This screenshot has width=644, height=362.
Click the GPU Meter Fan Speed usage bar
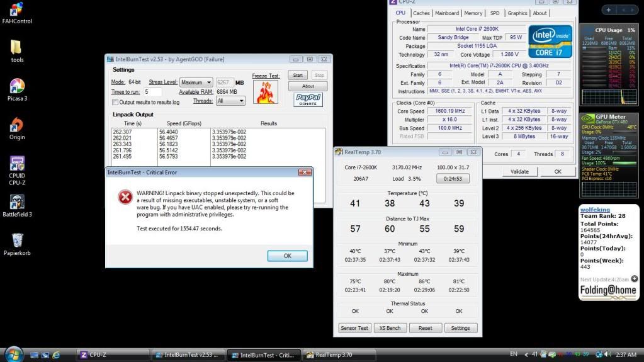624,163
